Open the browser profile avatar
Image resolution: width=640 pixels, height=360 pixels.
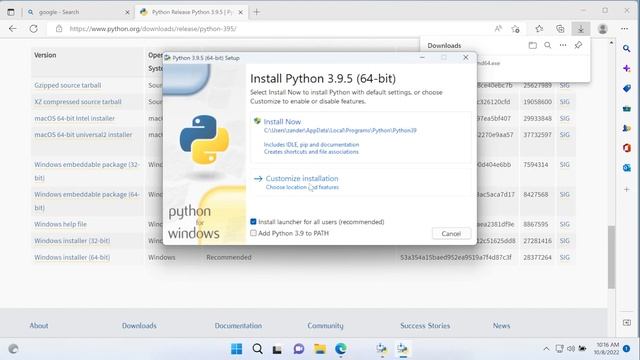(602, 29)
